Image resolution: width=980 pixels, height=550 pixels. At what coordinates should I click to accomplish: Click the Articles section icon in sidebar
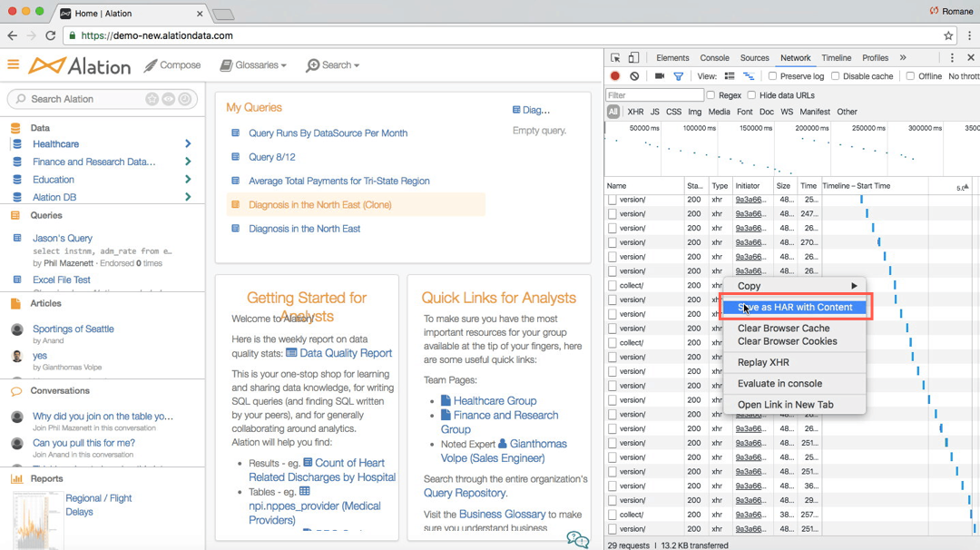click(15, 303)
